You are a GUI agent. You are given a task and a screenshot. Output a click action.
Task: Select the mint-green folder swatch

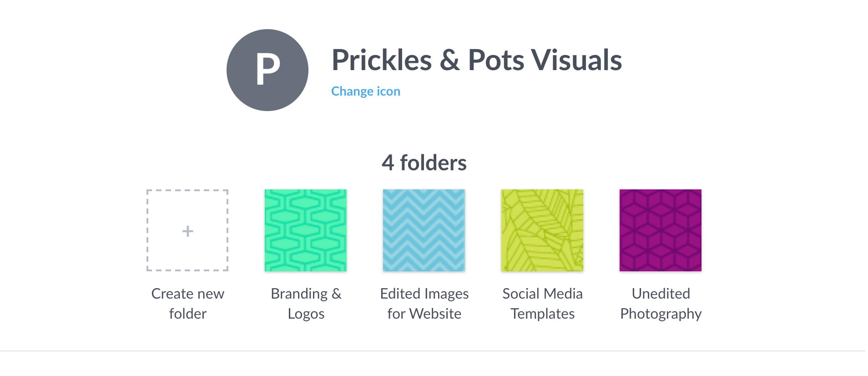coord(306,230)
